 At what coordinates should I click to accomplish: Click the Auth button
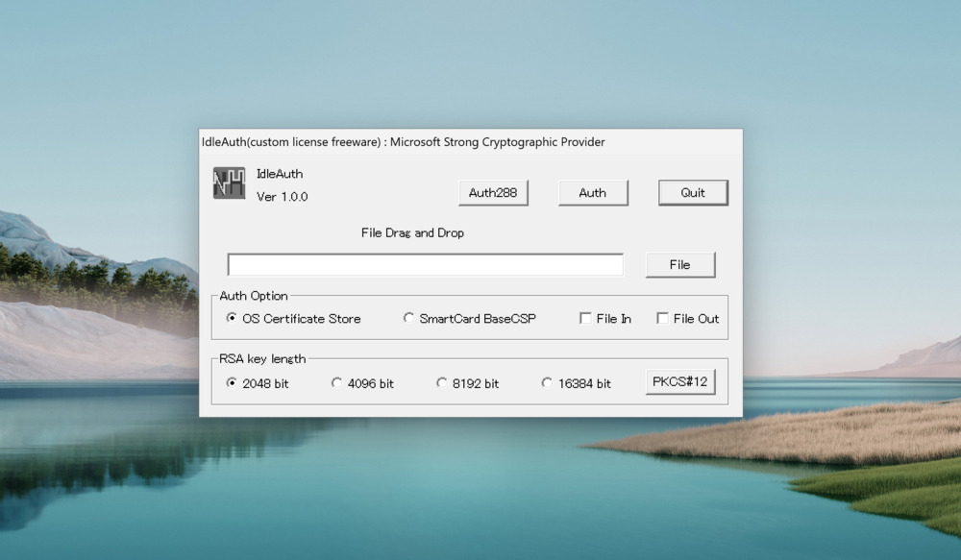(x=593, y=193)
